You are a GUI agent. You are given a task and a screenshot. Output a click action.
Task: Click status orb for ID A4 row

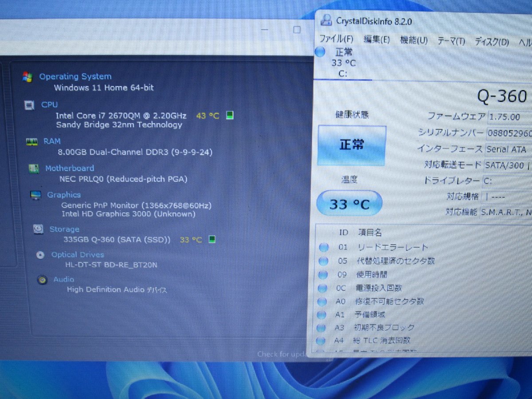click(321, 341)
